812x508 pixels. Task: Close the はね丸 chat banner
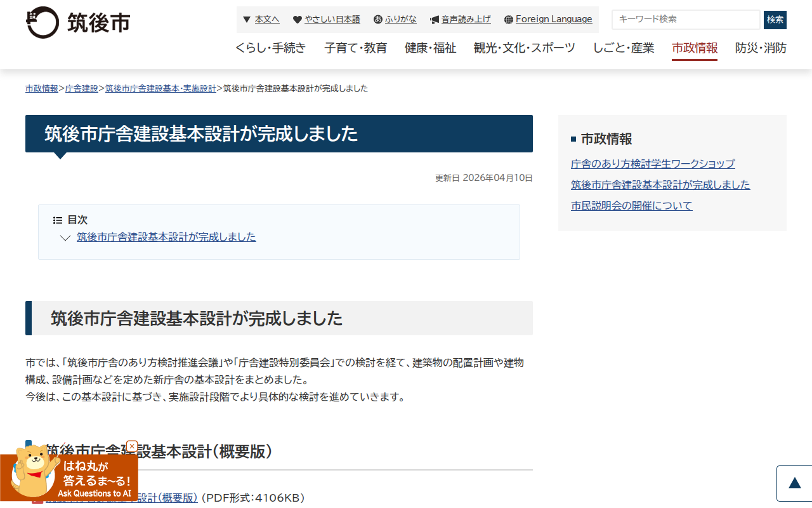click(x=132, y=446)
